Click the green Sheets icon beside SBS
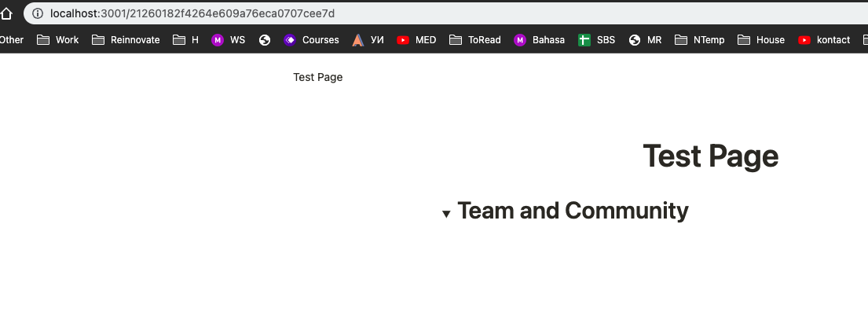 [x=584, y=40]
